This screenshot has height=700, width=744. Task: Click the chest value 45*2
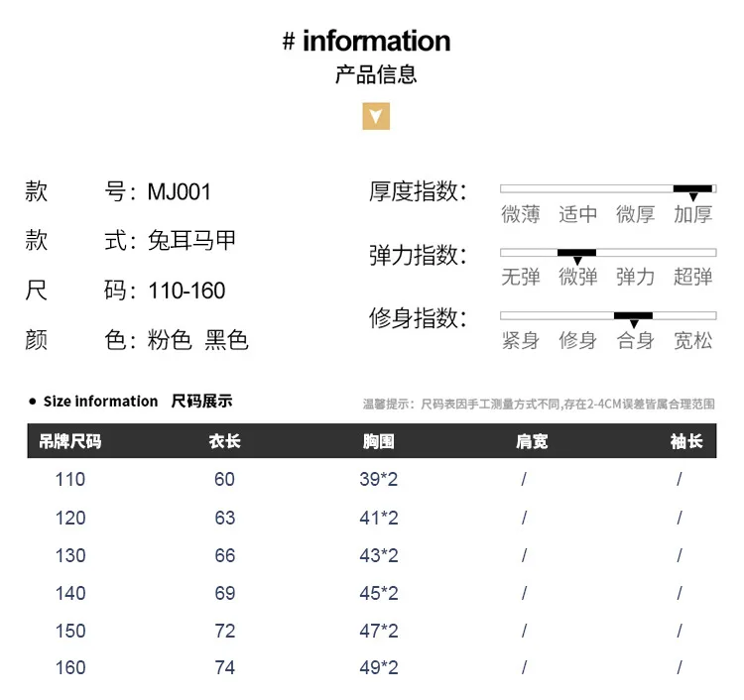click(x=379, y=593)
